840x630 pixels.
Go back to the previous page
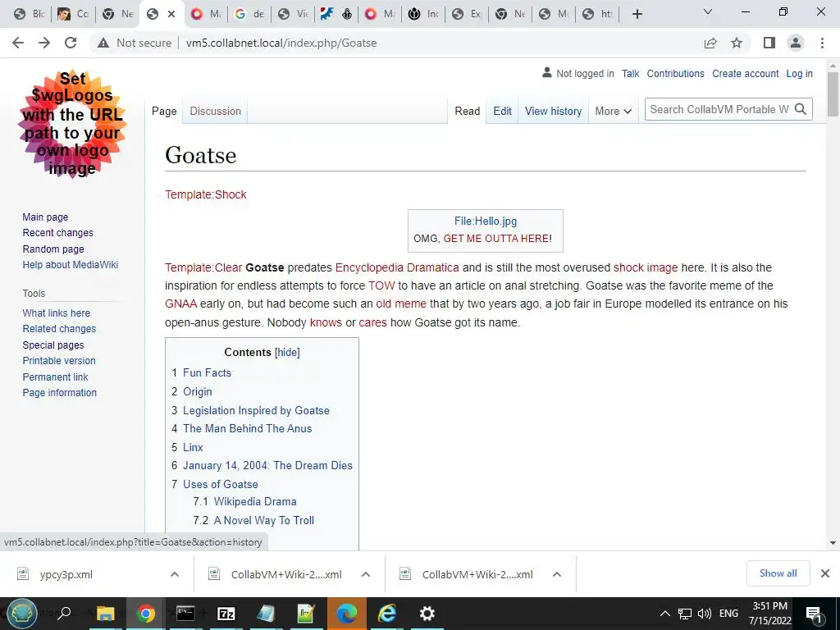(18, 43)
